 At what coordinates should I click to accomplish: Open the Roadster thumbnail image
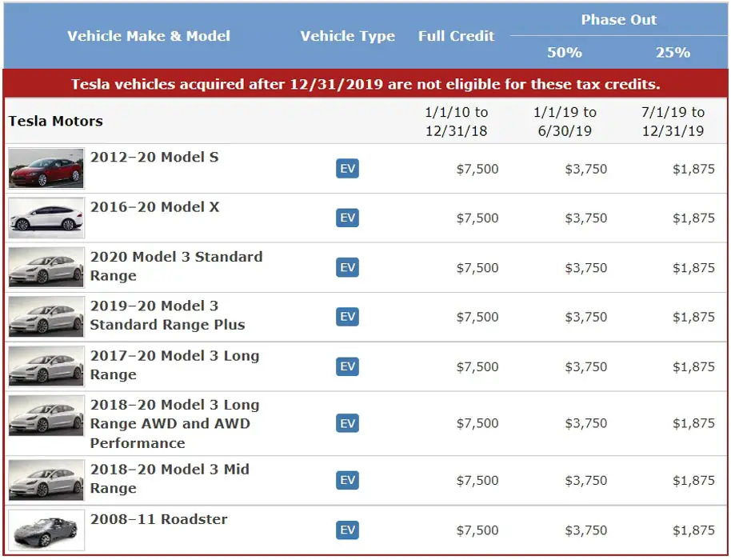(x=46, y=530)
